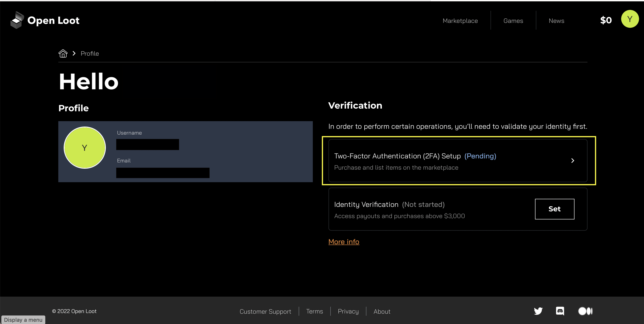This screenshot has height=324, width=644.
Task: Click the $0 balance display
Action: [606, 20]
